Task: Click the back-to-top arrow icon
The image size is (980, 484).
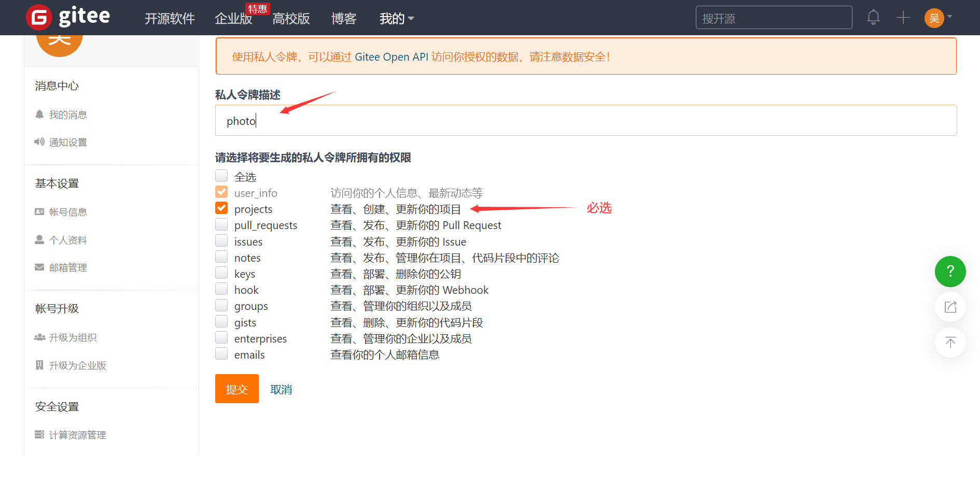Action: pos(950,343)
